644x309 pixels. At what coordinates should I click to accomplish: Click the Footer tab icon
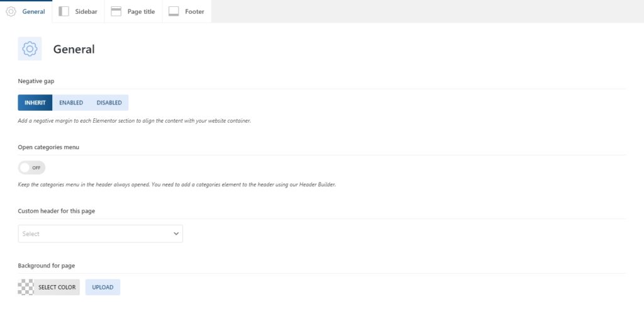174,11
